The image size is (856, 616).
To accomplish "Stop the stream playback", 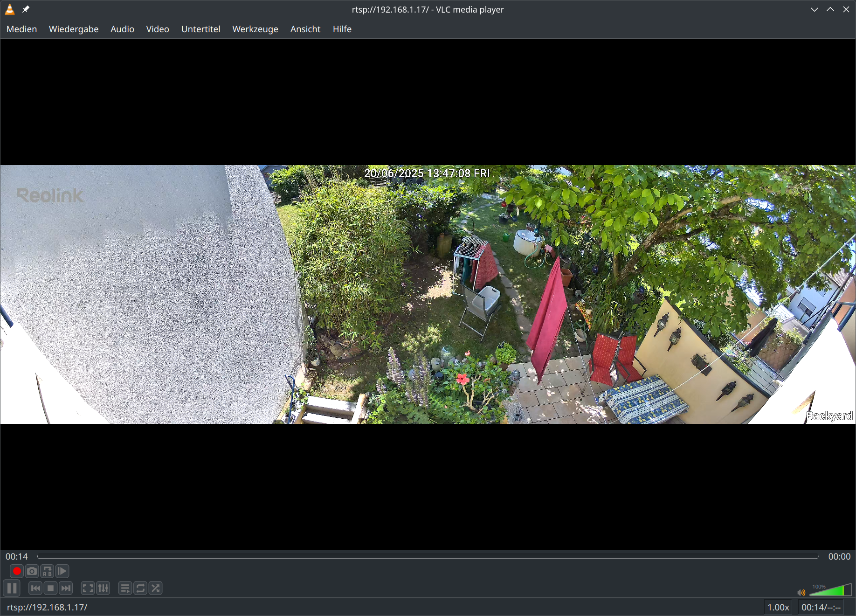I will click(51, 588).
